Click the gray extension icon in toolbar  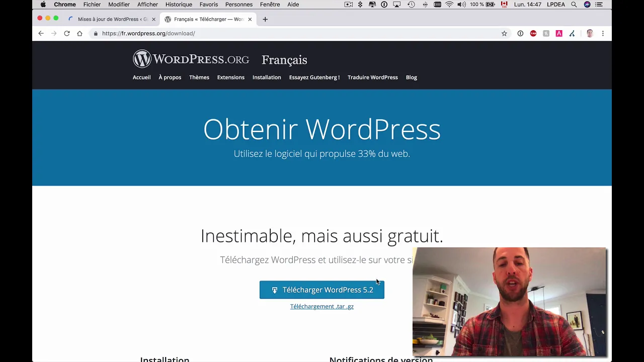pos(546,33)
